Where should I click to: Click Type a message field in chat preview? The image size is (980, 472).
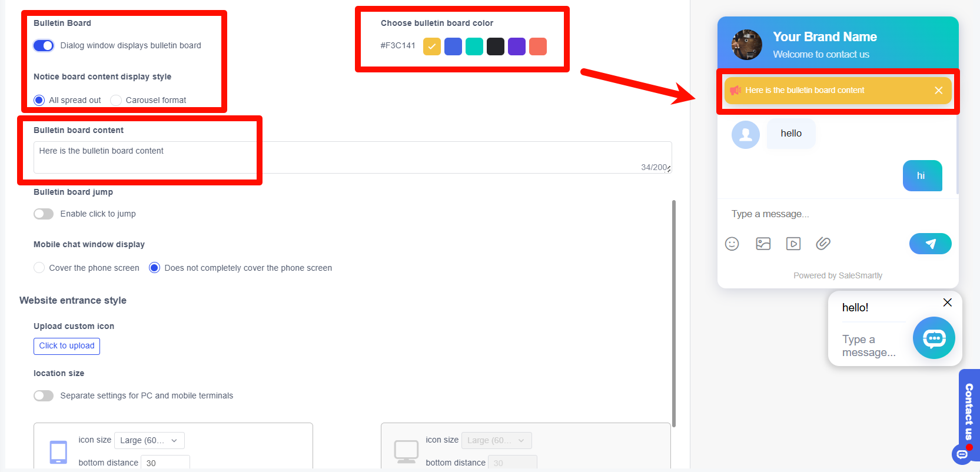pyautogui.click(x=770, y=214)
